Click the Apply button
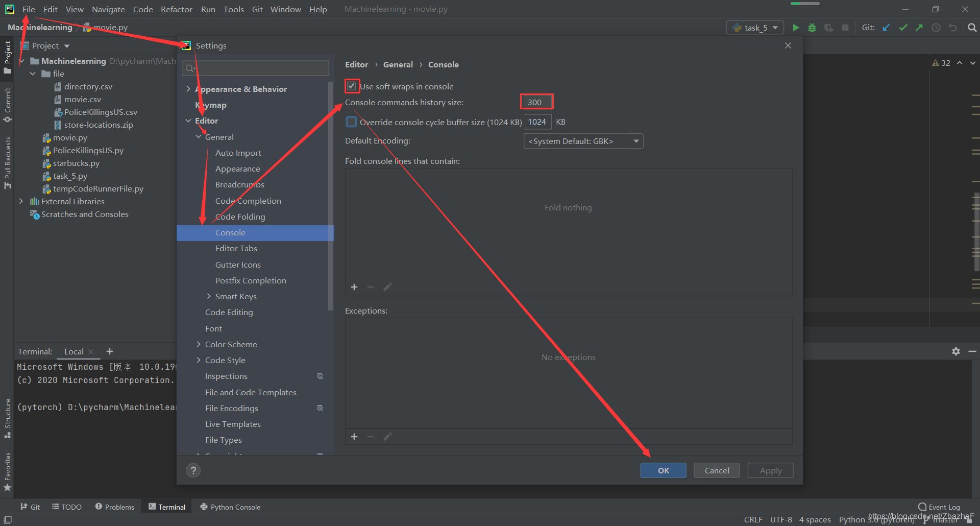Screen dimensions: 980x526 [x=770, y=470]
